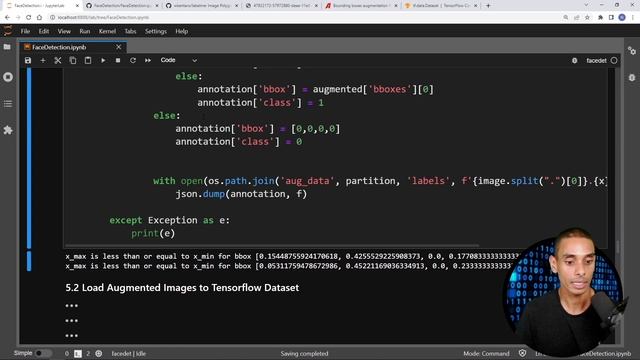Interrupt the kernel with the stop icon
Image resolution: width=640 pixels, height=360 pixels.
(x=118, y=60)
